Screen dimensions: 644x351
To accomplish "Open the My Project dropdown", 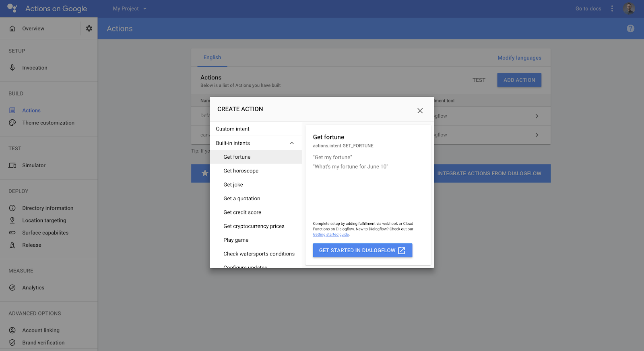I will [130, 8].
